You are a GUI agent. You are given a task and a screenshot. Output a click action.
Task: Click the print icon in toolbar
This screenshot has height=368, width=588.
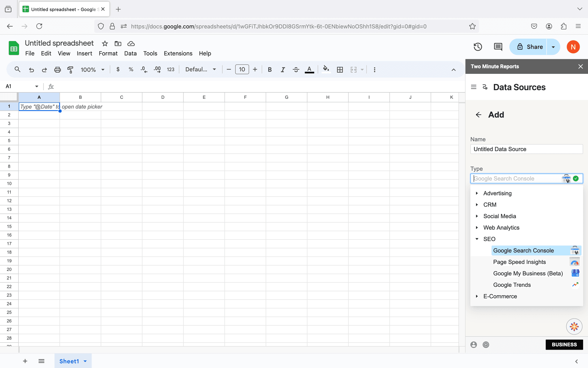pos(57,70)
